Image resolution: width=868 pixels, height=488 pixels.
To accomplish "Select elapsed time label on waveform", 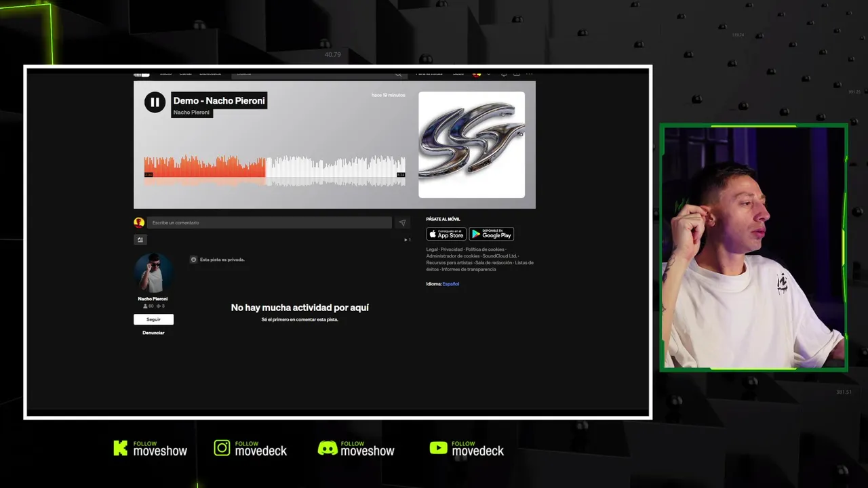I will coord(149,175).
